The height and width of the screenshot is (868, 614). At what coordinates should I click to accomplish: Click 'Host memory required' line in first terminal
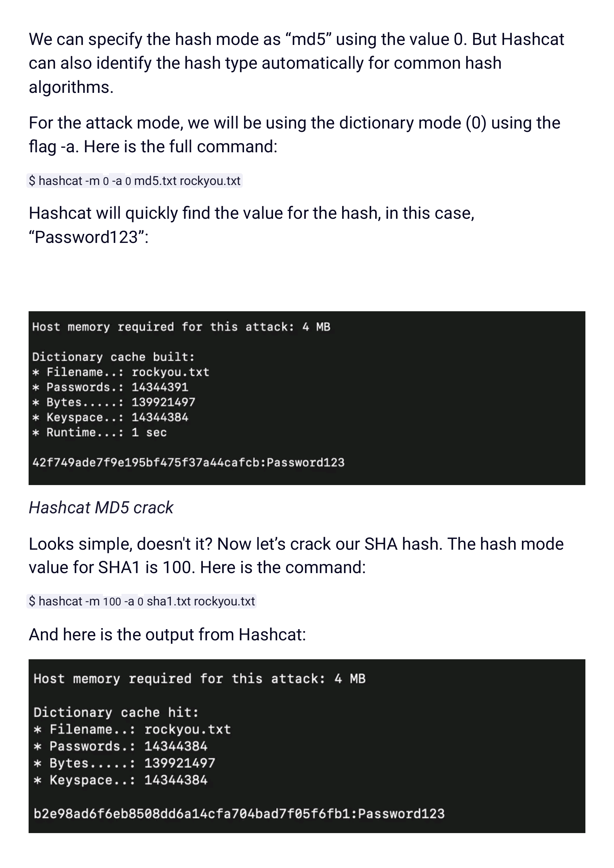[181, 326]
